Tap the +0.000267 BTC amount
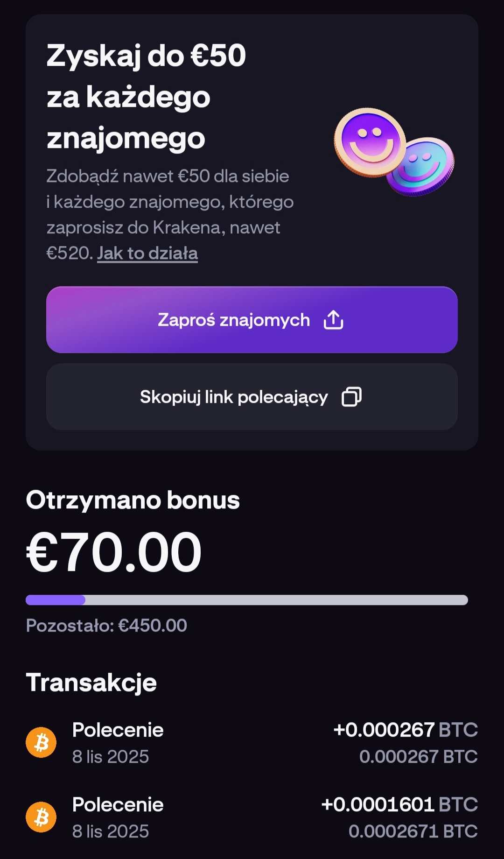Screen dimensions: 504x859 pos(405,730)
